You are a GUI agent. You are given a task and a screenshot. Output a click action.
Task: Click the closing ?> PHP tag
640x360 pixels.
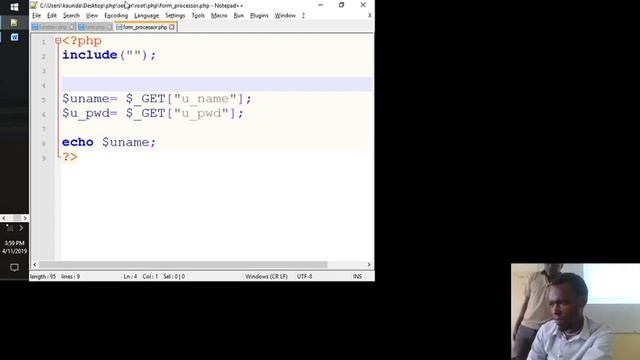(70, 157)
